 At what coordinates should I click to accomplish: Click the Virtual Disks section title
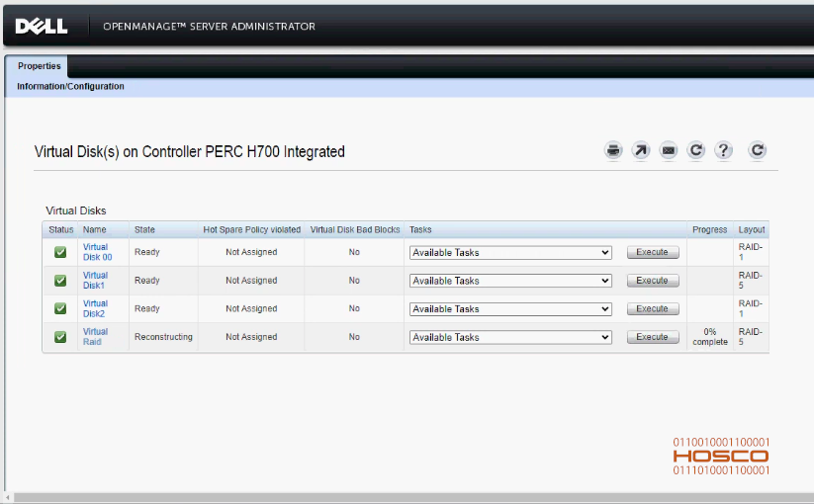click(76, 211)
